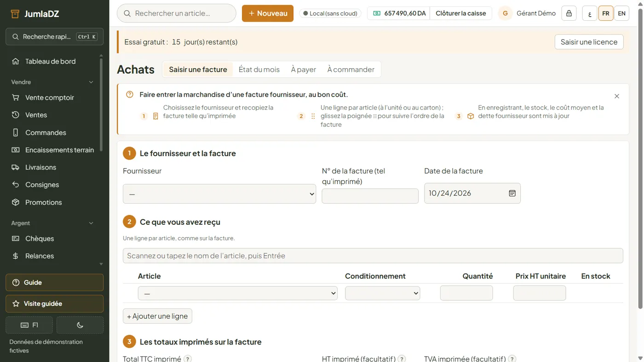
Task: Open Consignes in the sidebar
Action: click(42, 185)
